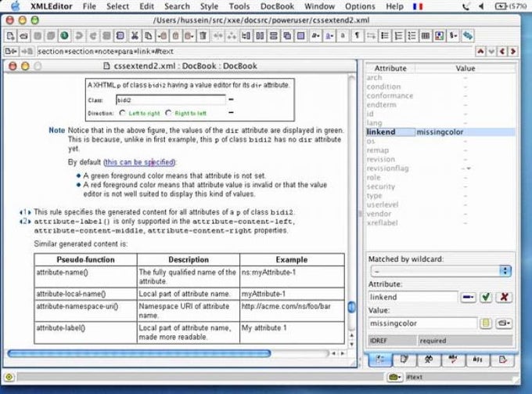The image size is (532, 394).
Task: Click the red right arrow in node path bar
Action: point(513,51)
